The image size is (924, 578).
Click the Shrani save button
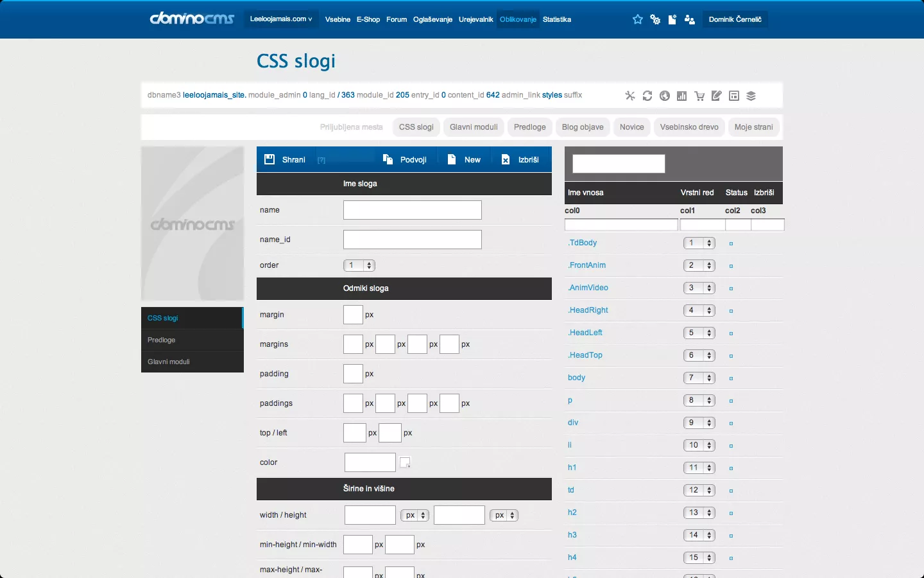click(x=286, y=159)
